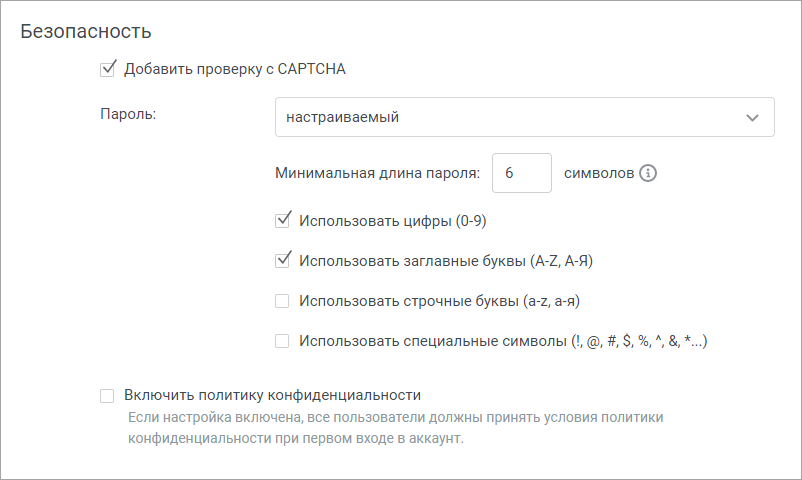The image size is (802, 480).
Task: Enable the Использовать строчные буквы checkbox
Action: pyautogui.click(x=282, y=301)
